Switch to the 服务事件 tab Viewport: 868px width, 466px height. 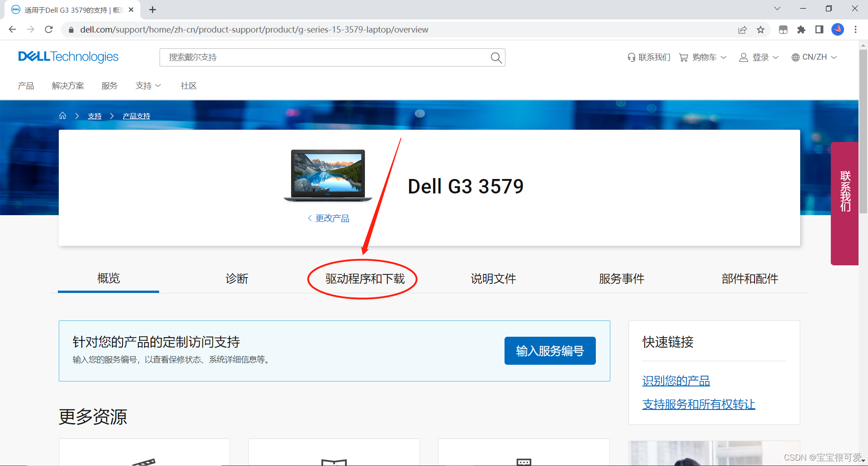point(622,278)
